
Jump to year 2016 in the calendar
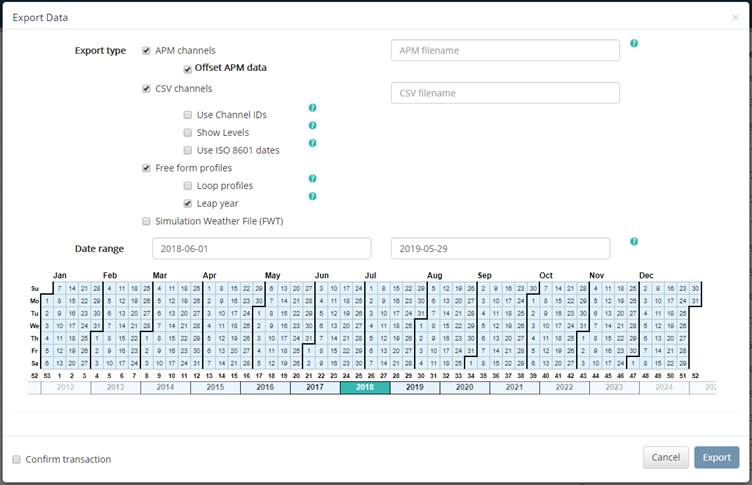coord(265,388)
